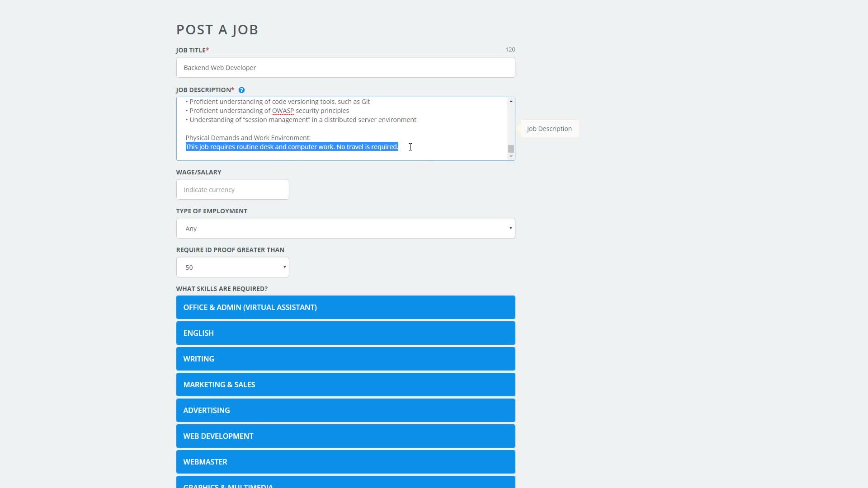Image resolution: width=868 pixels, height=488 pixels.
Task: Expand the Writing skills section
Action: [x=345, y=359]
